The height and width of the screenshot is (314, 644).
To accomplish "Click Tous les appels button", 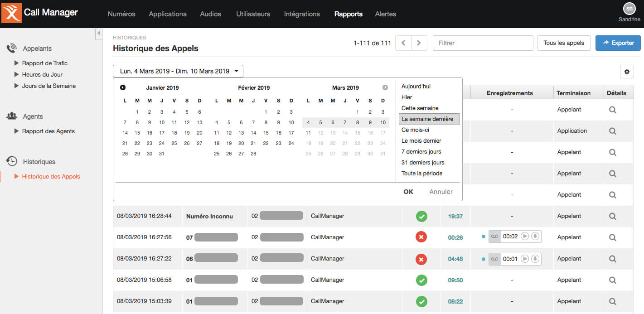I will tap(564, 43).
